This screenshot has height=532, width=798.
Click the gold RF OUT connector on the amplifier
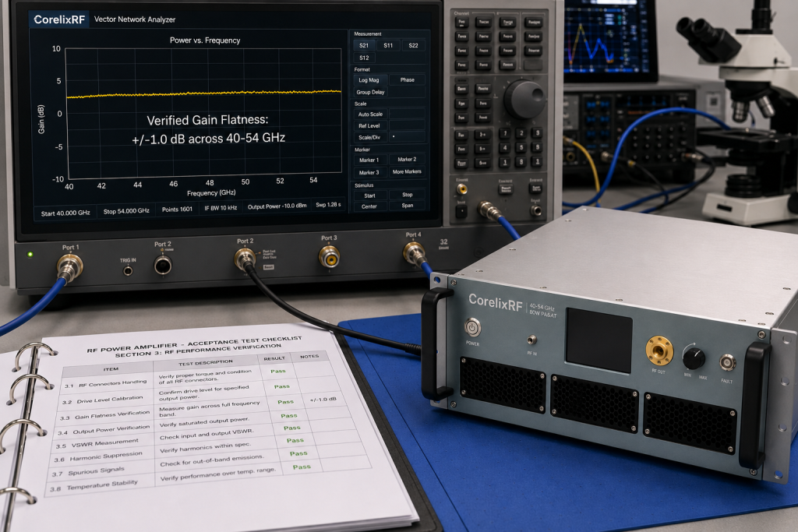pyautogui.click(x=659, y=351)
